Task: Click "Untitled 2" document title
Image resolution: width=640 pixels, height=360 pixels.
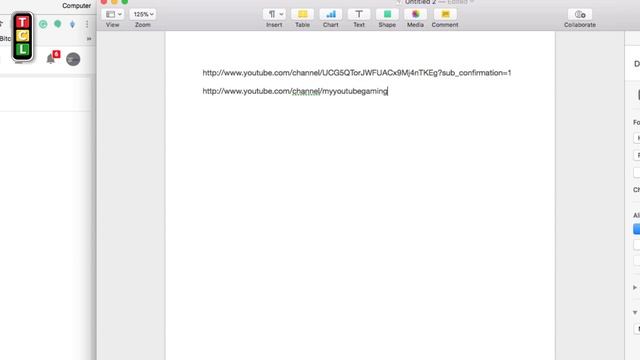Action: (420, 2)
